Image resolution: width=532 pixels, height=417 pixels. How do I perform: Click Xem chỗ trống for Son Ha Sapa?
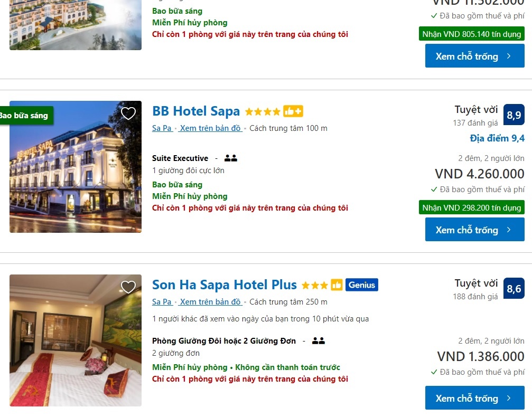474,398
